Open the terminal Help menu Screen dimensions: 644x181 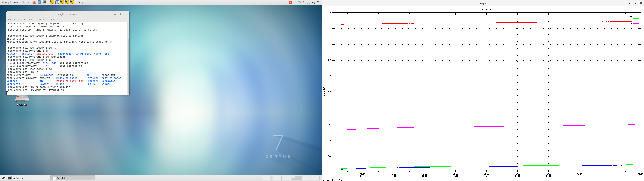coord(53,19)
